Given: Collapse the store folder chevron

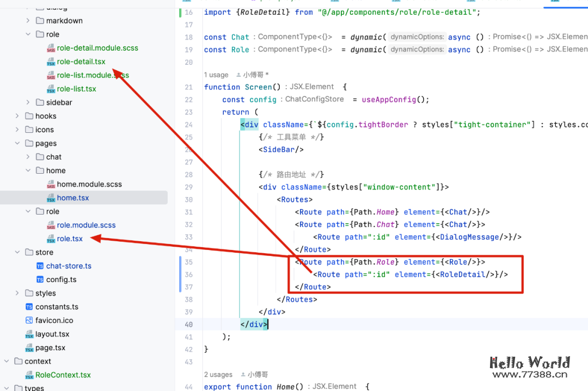Looking at the screenshot, I should click(17, 252).
